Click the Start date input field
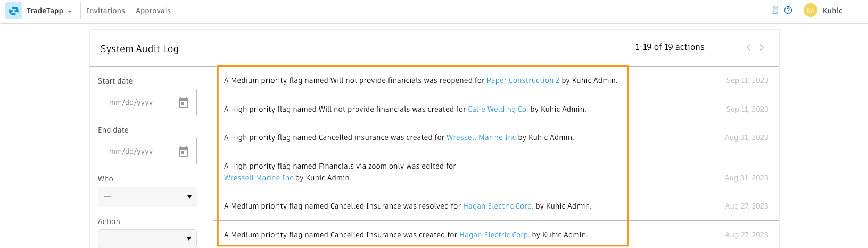Viewport: 868px width, 248px height. [147, 102]
